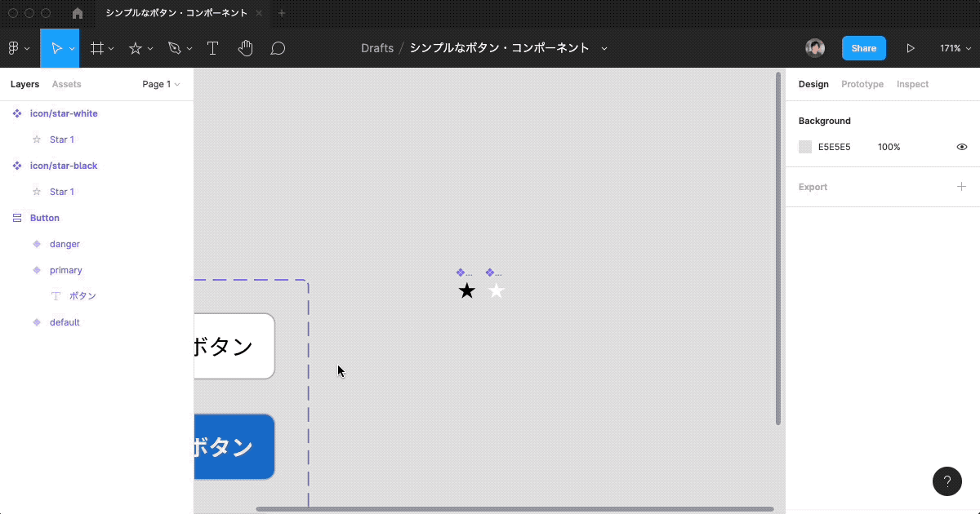Toggle background visibility eye icon
Viewport: 980px width, 514px height.
pos(962,147)
